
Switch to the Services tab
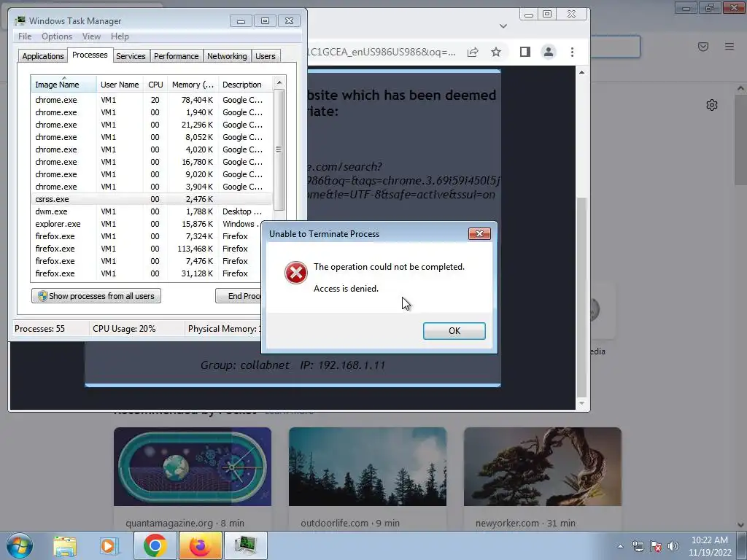131,56
